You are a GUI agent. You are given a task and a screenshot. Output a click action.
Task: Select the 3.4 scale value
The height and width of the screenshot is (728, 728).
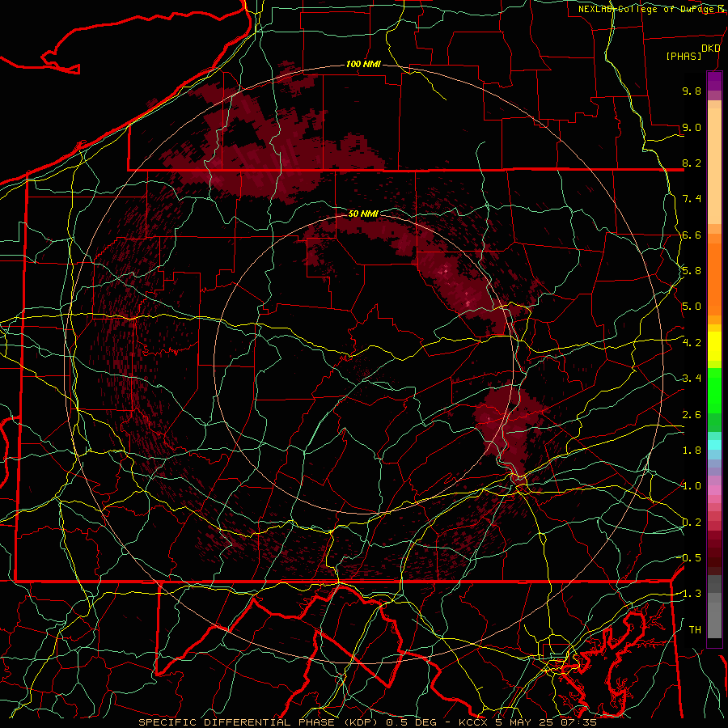click(692, 379)
